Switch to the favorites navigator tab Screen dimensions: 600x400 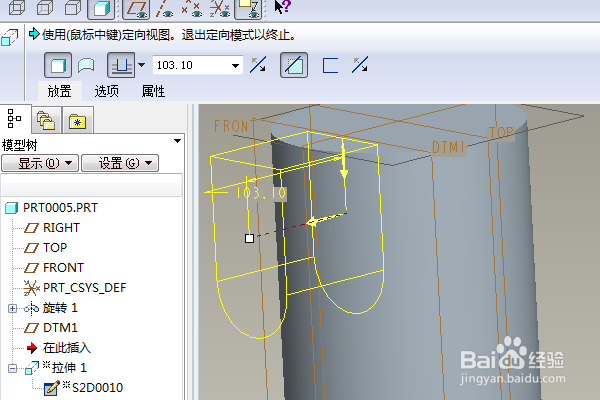tap(78, 120)
